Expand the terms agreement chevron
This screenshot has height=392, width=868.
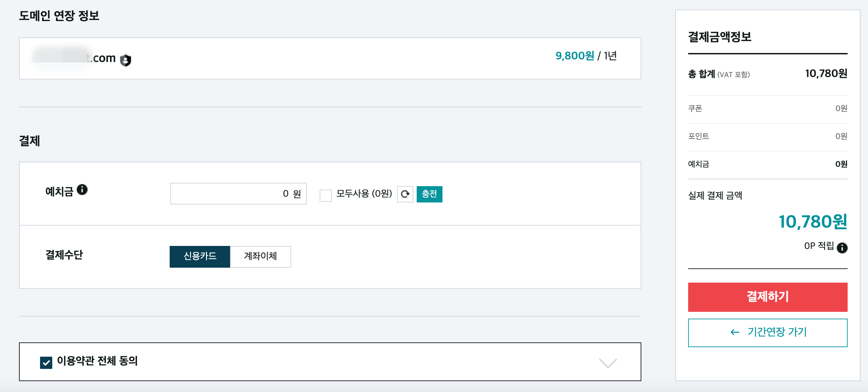[608, 363]
